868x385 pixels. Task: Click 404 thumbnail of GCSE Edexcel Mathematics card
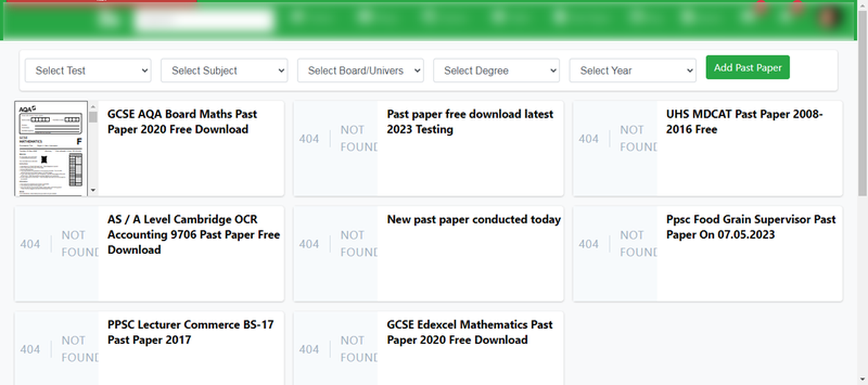[336, 348]
